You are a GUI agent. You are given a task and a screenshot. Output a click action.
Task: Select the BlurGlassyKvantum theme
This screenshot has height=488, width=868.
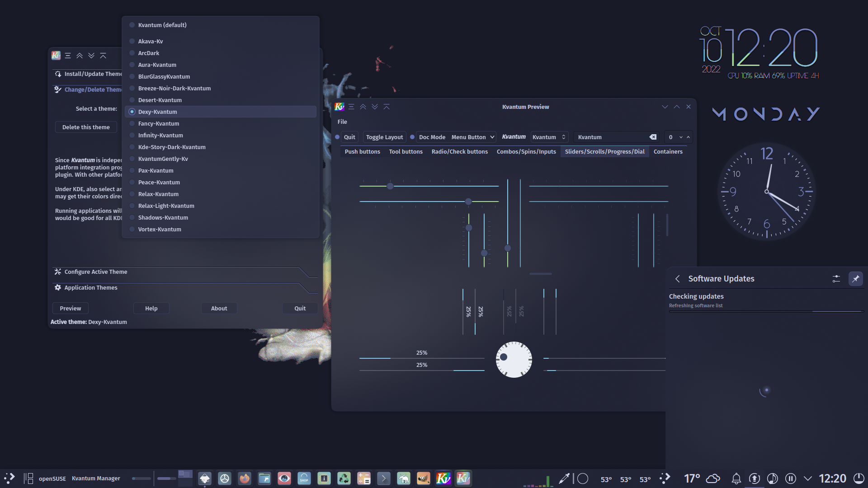tap(221, 76)
